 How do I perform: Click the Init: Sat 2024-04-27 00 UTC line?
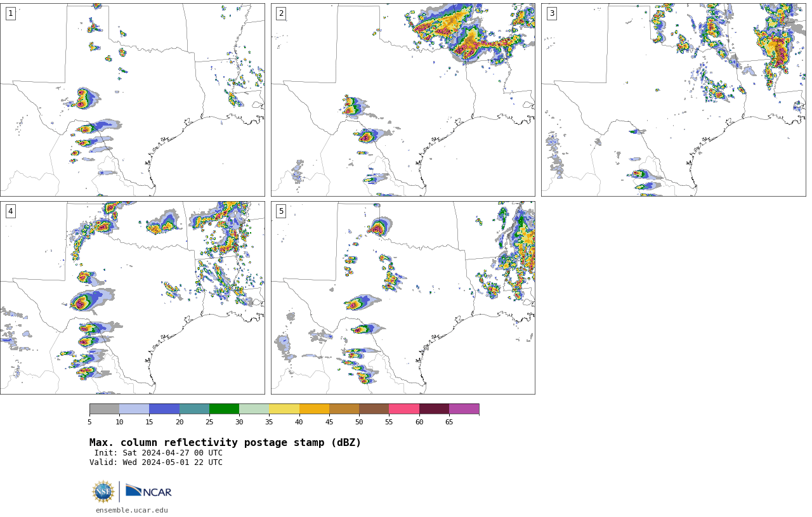click(x=159, y=453)
